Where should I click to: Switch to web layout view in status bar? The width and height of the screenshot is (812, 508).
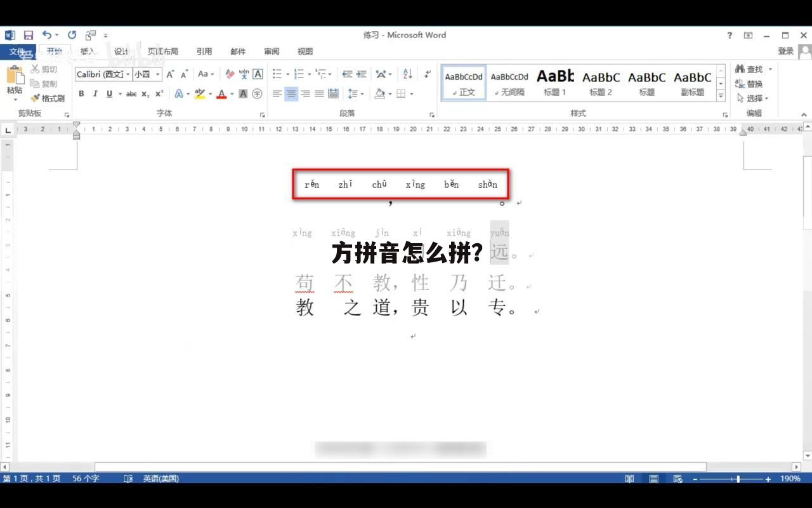click(x=678, y=479)
